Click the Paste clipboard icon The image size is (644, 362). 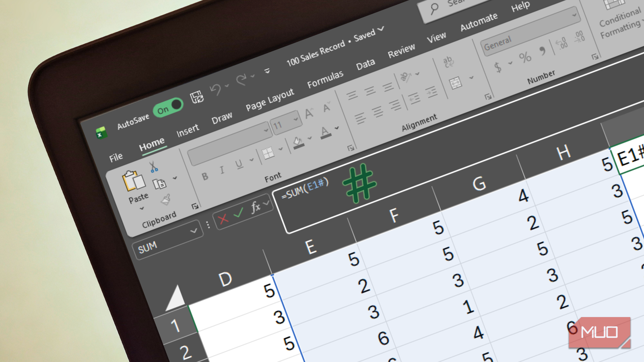(x=134, y=181)
